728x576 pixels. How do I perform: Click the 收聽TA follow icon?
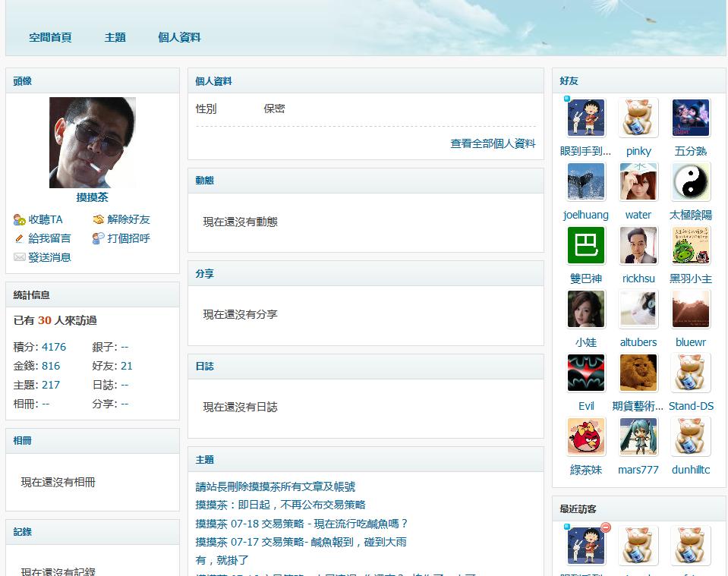[x=20, y=219]
